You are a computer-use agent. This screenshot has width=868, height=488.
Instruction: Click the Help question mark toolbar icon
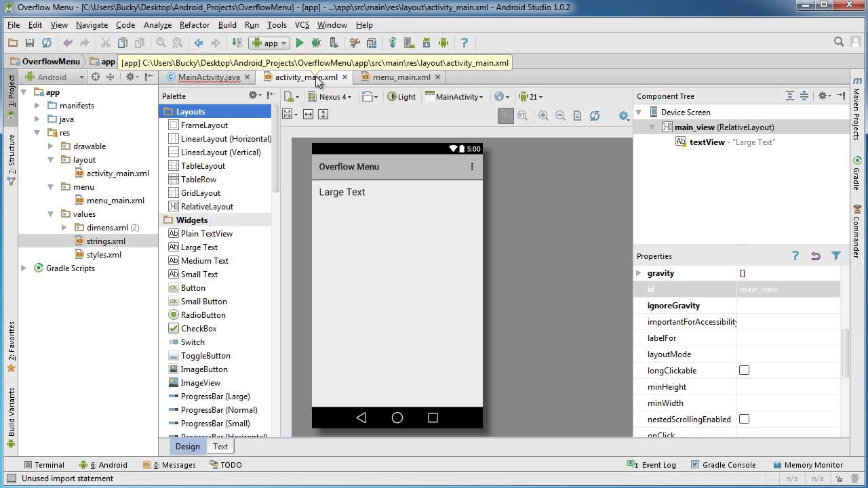point(465,43)
